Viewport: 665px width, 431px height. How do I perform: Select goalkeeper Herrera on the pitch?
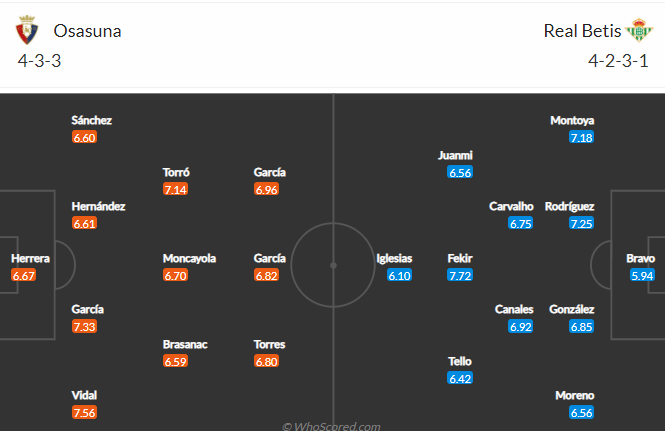(30, 258)
